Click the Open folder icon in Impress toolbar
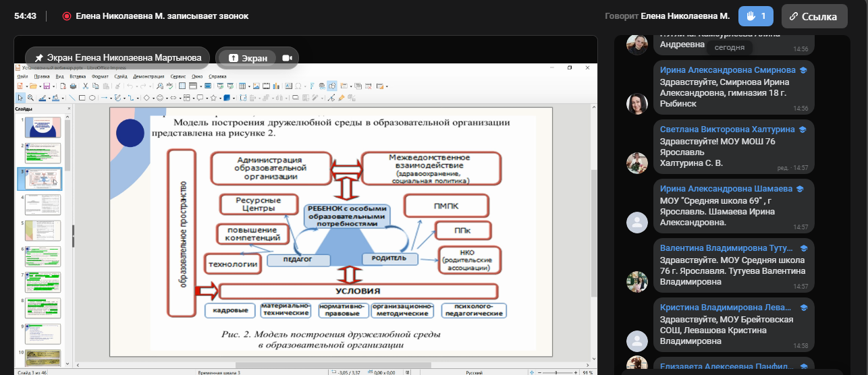Image resolution: width=868 pixels, height=375 pixels. tap(33, 86)
